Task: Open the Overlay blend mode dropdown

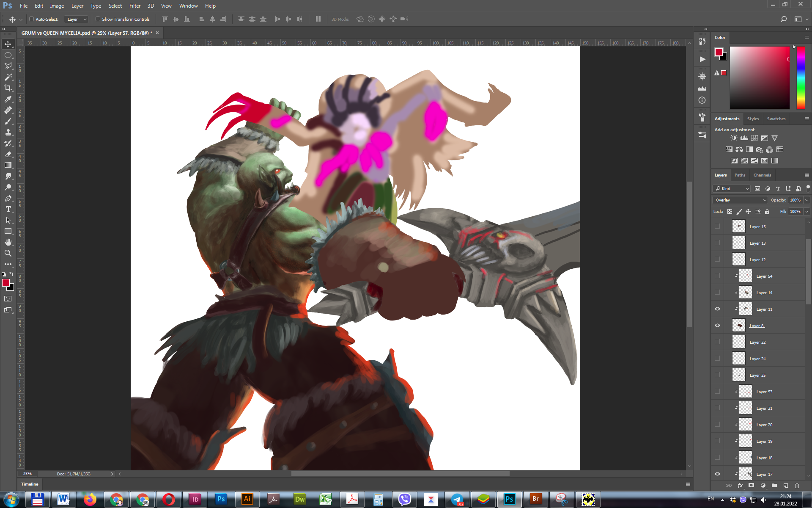Action: 740,200
